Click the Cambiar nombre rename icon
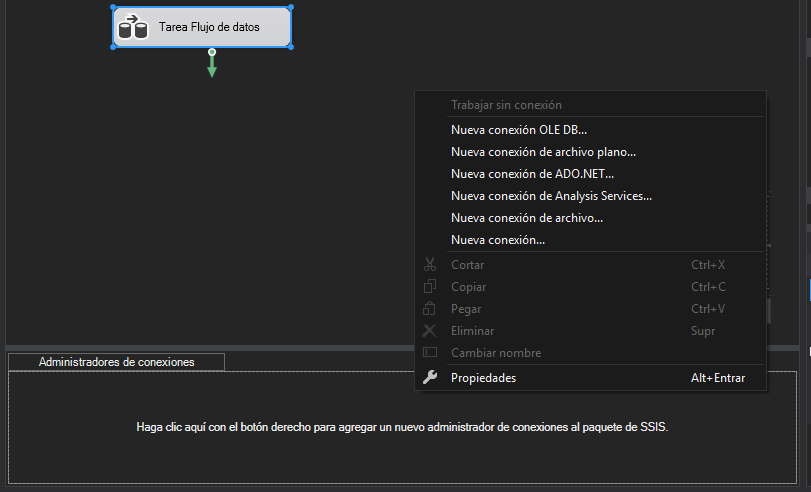Image resolution: width=811 pixels, height=492 pixels. 430,352
